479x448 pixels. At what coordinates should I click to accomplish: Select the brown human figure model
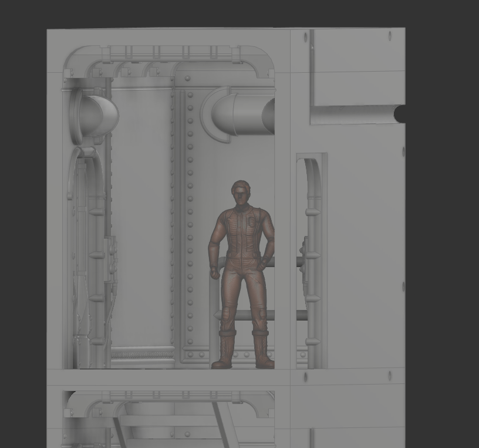[242, 274]
